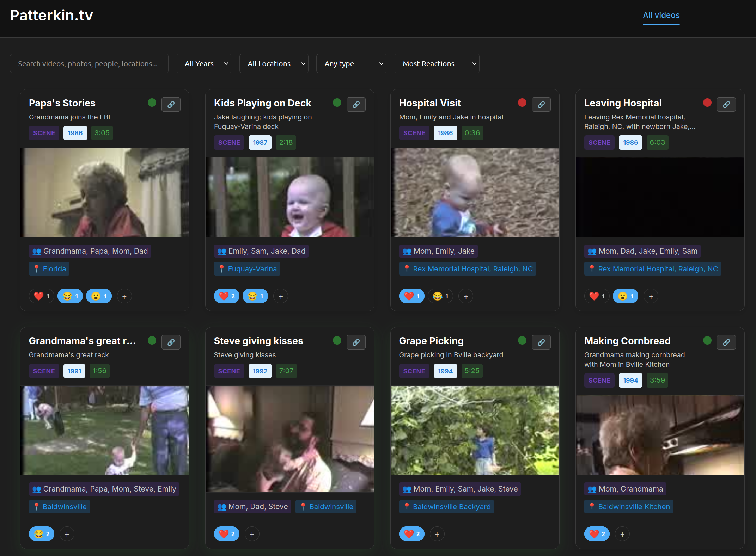The width and height of the screenshot is (756, 556).
Task: Click the link icon on Making Cornbread
Action: coord(726,342)
